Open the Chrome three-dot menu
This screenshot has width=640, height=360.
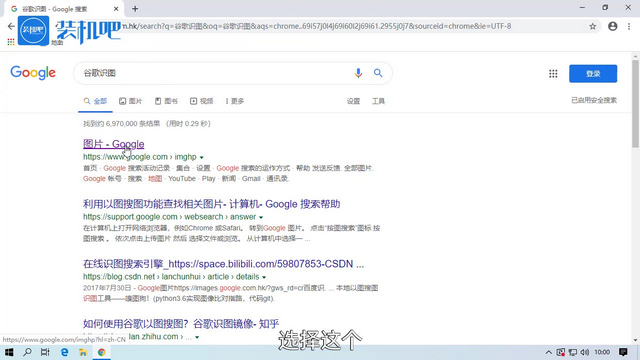pos(629,27)
